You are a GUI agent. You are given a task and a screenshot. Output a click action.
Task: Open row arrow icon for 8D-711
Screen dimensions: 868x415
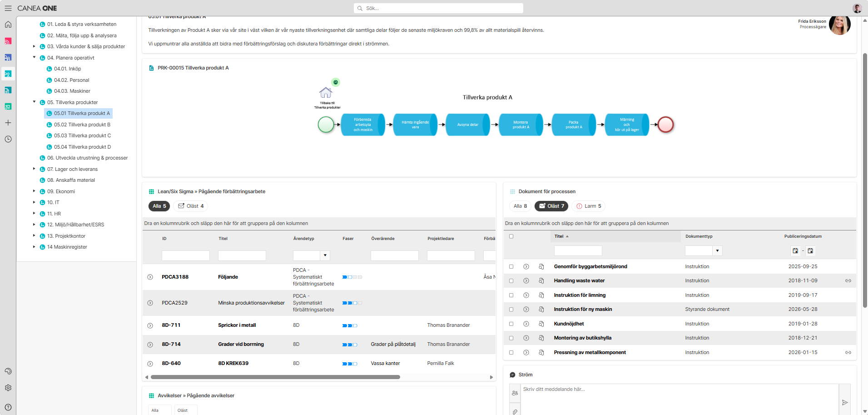150,325
